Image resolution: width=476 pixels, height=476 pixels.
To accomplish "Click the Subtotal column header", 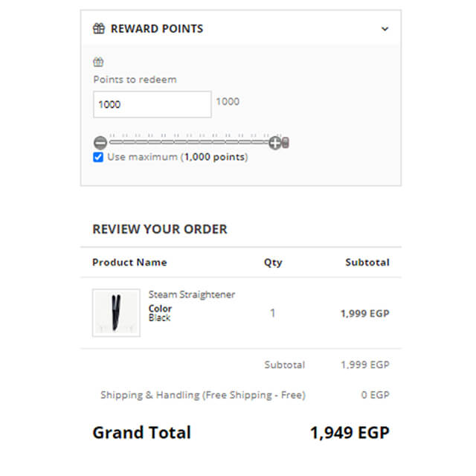I will [x=367, y=263].
